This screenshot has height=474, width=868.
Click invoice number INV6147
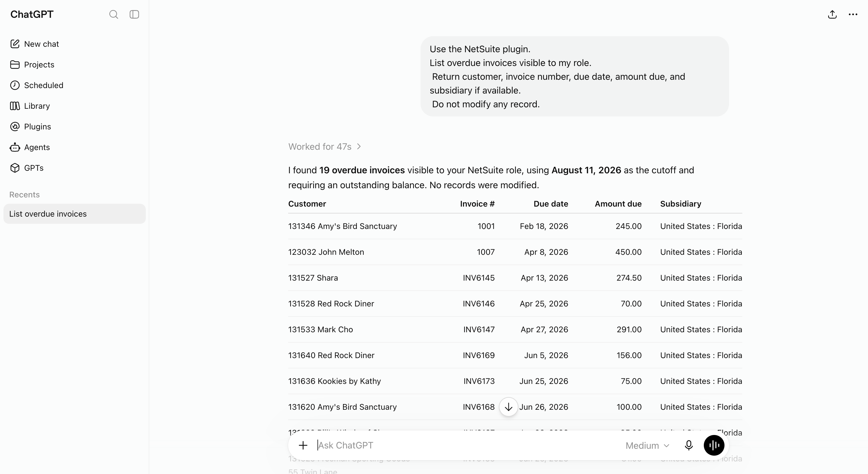click(479, 329)
